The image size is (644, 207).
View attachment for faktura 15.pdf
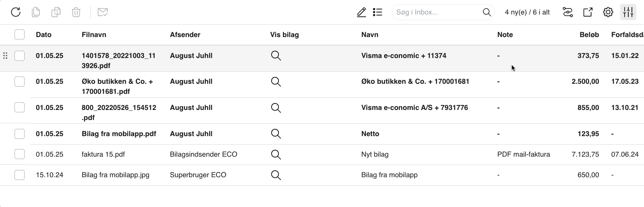[276, 154]
